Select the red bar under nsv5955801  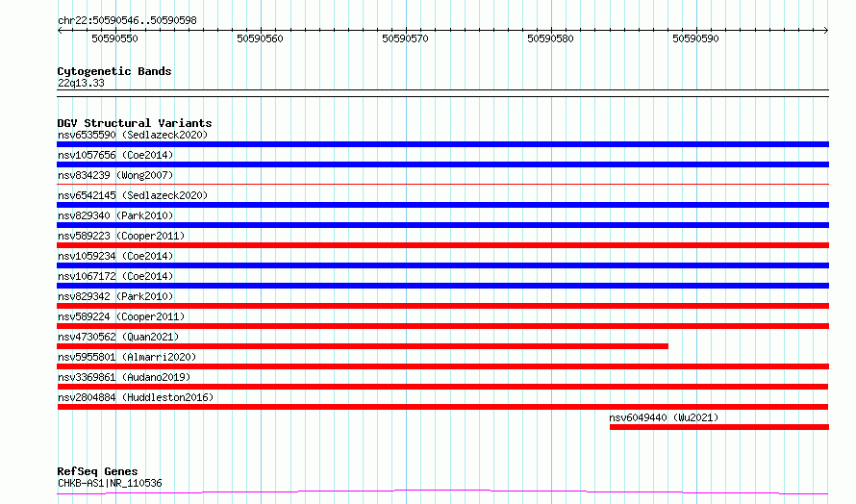[x=442, y=366]
